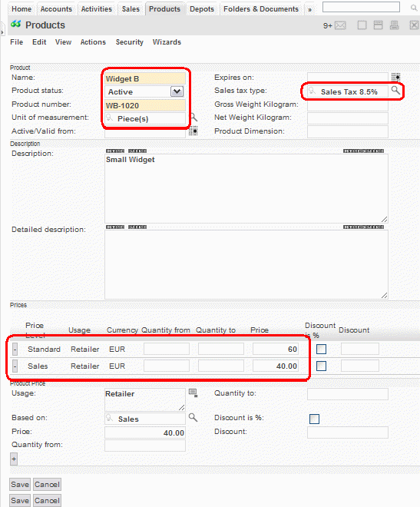Click the search magnifier in top bar
Image resolution: width=420 pixels, height=507 pixels.
coord(414,8)
